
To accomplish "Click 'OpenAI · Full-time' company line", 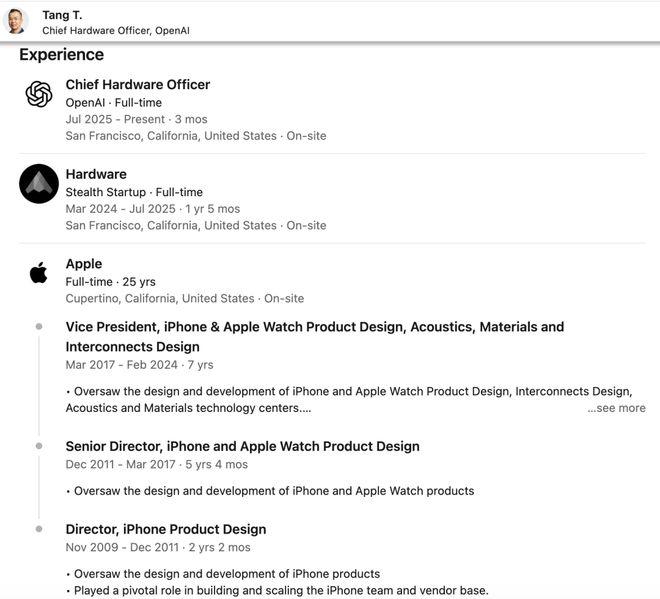I will (x=113, y=102).
